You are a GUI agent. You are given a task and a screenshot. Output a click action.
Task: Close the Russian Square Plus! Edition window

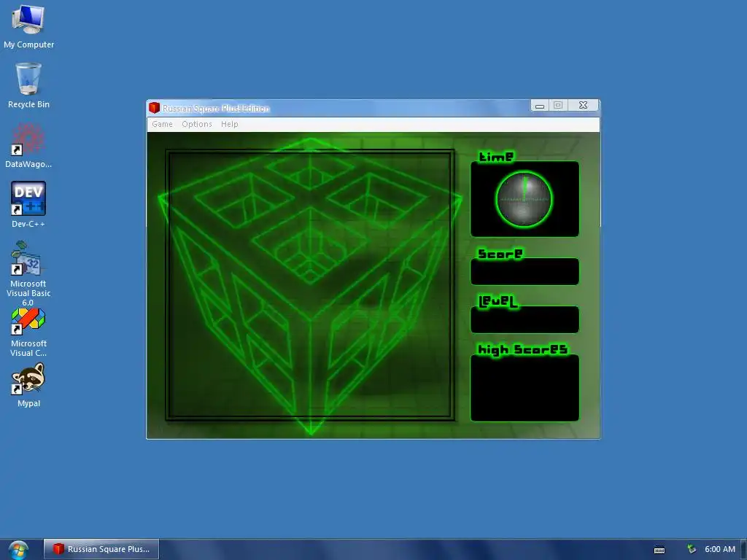coord(583,105)
